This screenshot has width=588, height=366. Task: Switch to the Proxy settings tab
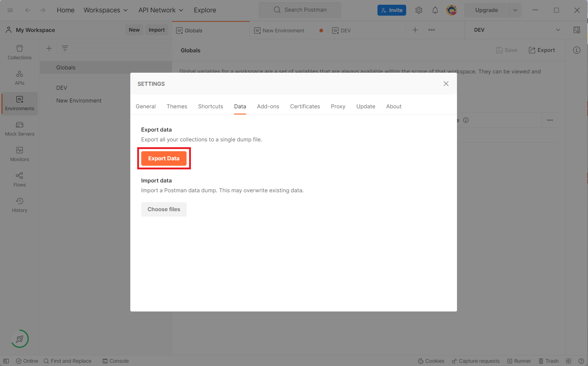pos(338,106)
